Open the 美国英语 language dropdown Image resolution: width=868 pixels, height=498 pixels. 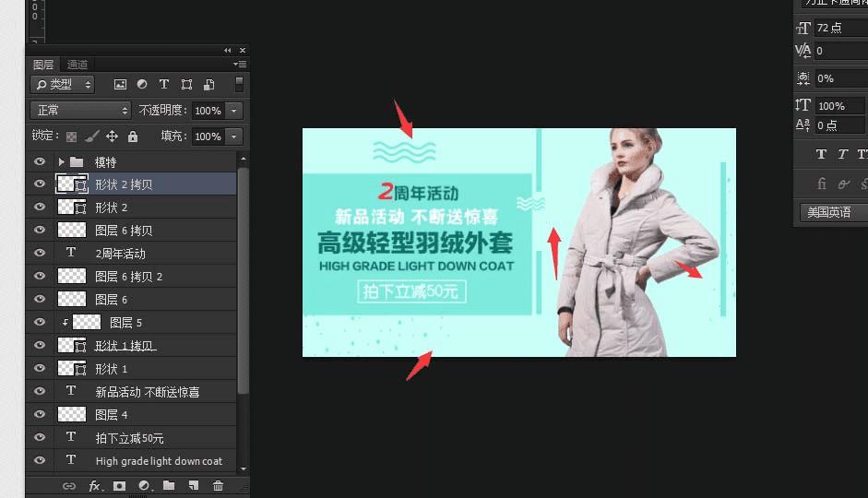(834, 212)
